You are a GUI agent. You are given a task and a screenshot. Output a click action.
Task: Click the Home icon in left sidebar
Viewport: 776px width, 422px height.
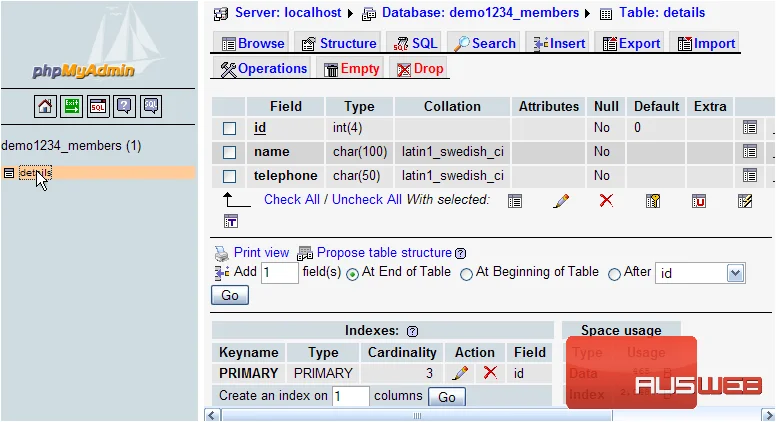click(x=45, y=106)
